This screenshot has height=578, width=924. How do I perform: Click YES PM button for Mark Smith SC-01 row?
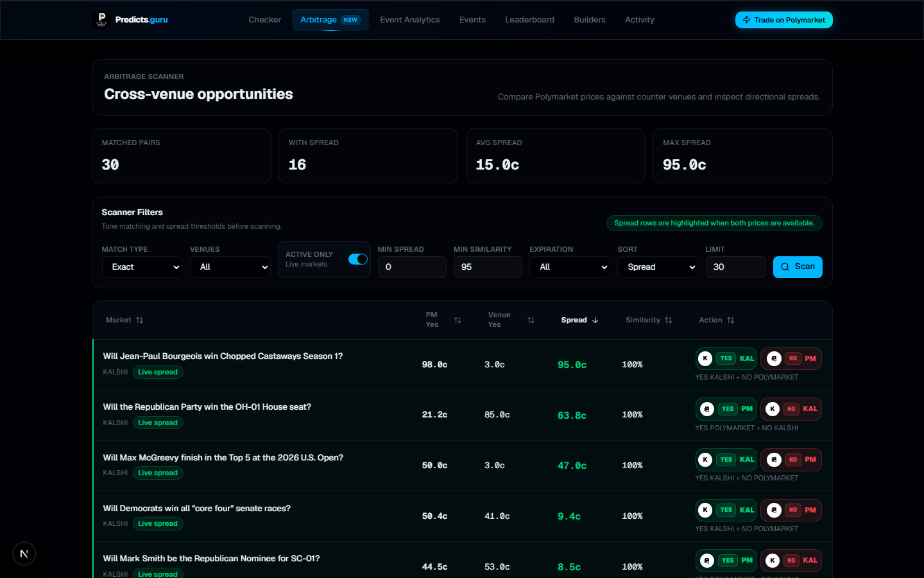tap(726, 560)
